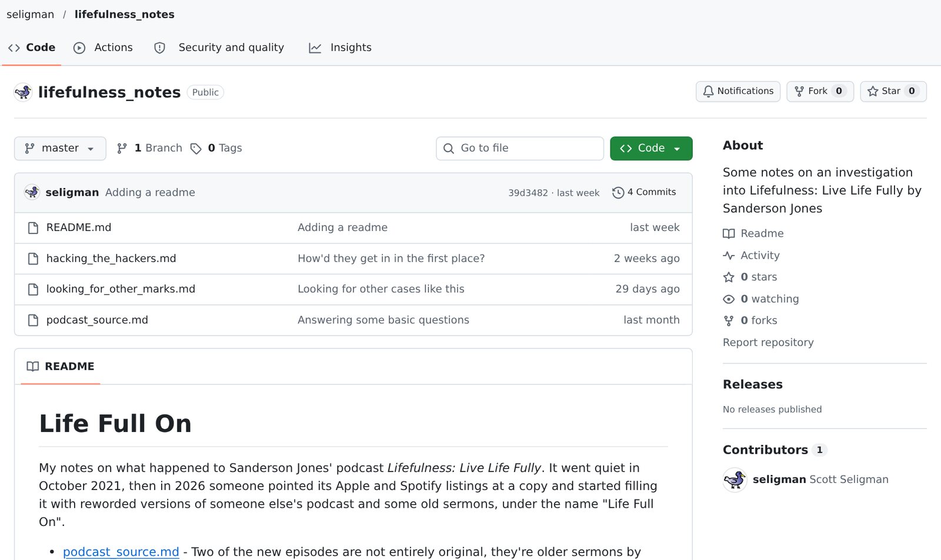941x560 pixels.
Task: Open 'Adding a readme' commit in README.md row
Action: tap(342, 227)
